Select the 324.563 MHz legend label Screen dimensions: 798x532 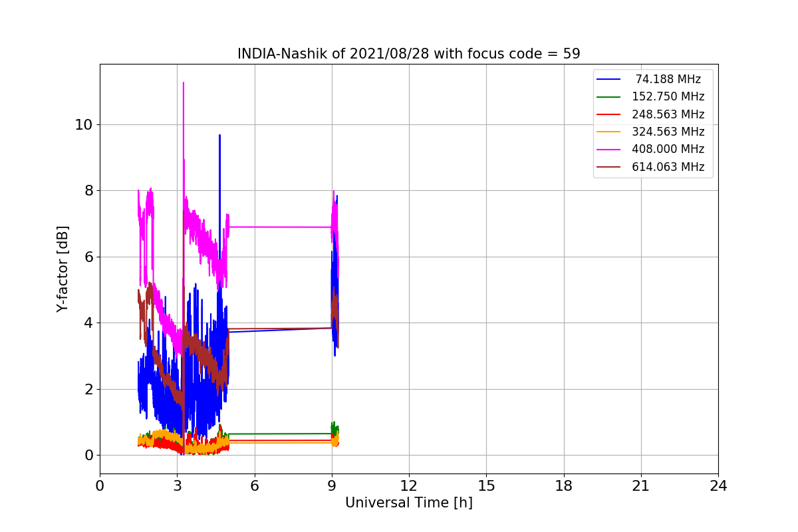[668, 132]
